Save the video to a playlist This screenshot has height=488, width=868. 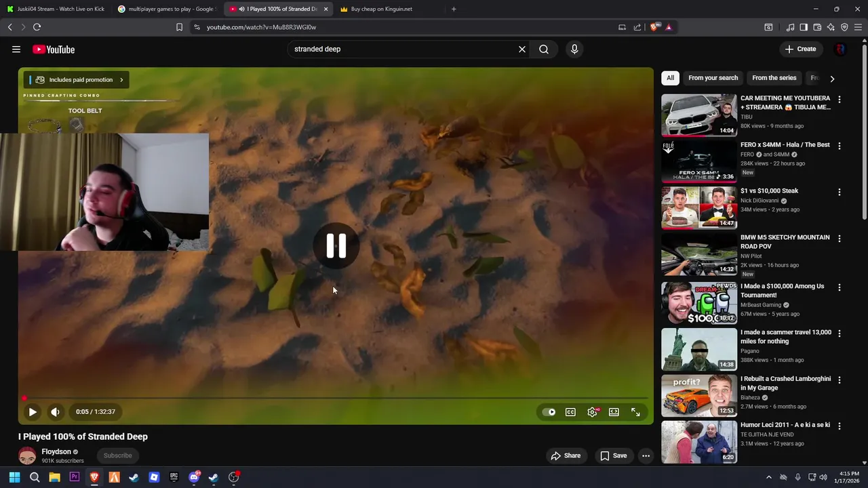[613, 455]
